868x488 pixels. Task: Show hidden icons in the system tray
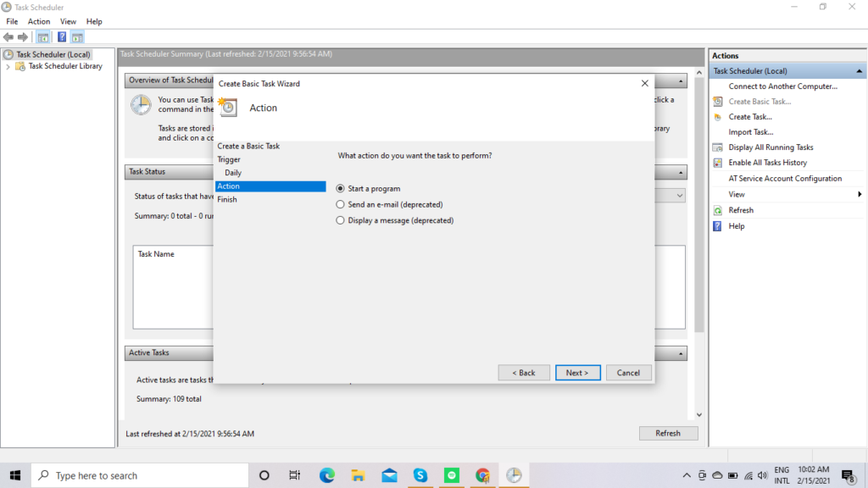click(x=687, y=475)
